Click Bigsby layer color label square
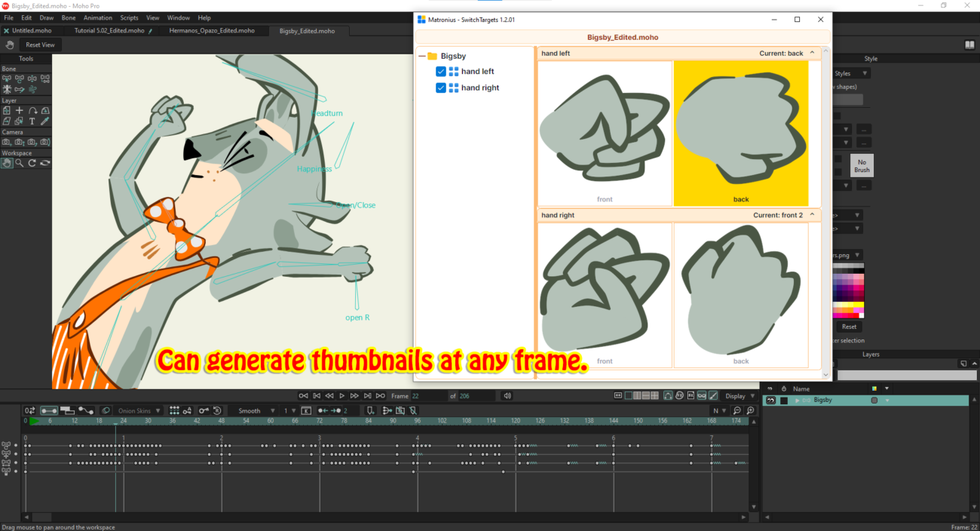Viewport: 980px width, 531px height. pyautogui.click(x=874, y=401)
